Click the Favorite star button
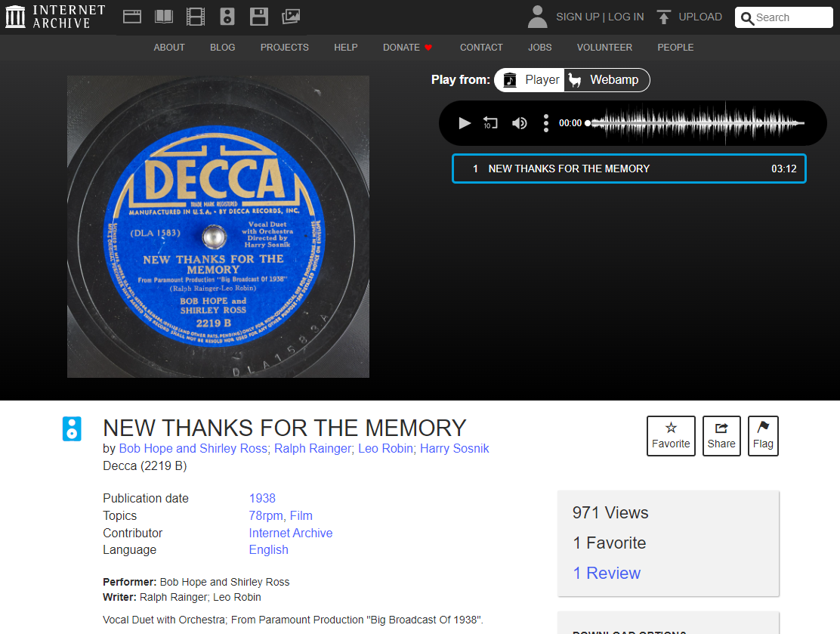 [671, 436]
